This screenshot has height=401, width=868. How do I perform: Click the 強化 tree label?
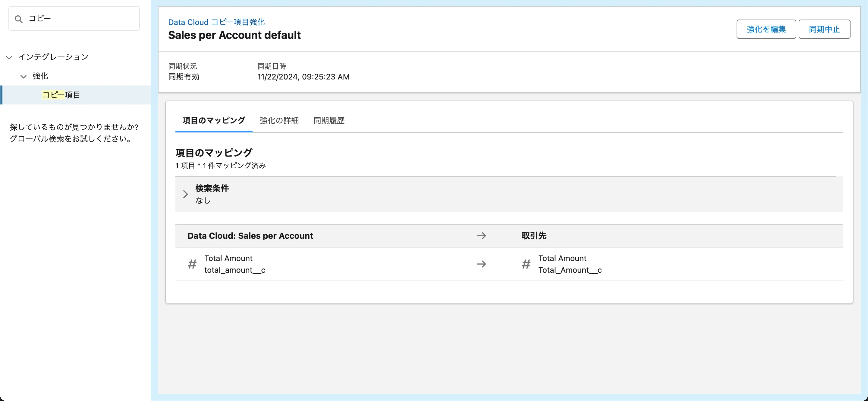pos(40,76)
